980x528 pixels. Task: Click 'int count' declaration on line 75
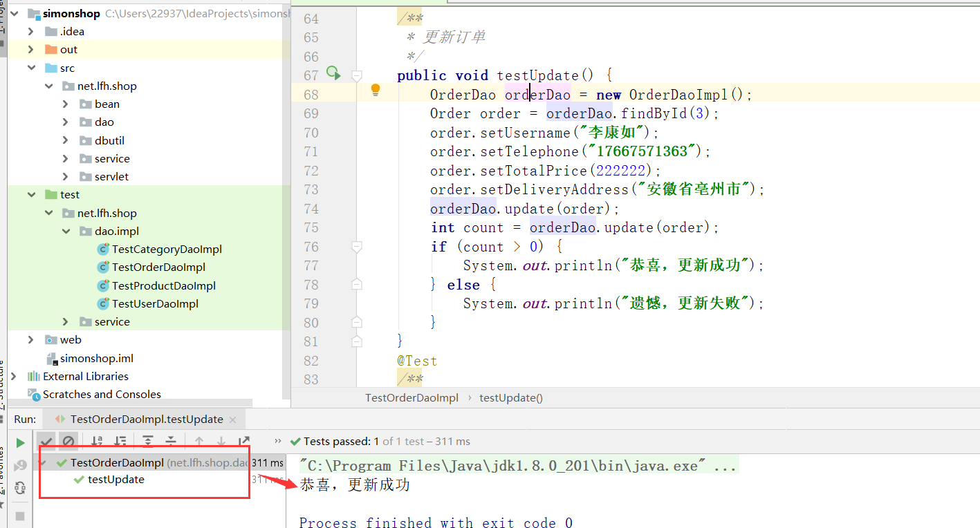[x=467, y=227]
